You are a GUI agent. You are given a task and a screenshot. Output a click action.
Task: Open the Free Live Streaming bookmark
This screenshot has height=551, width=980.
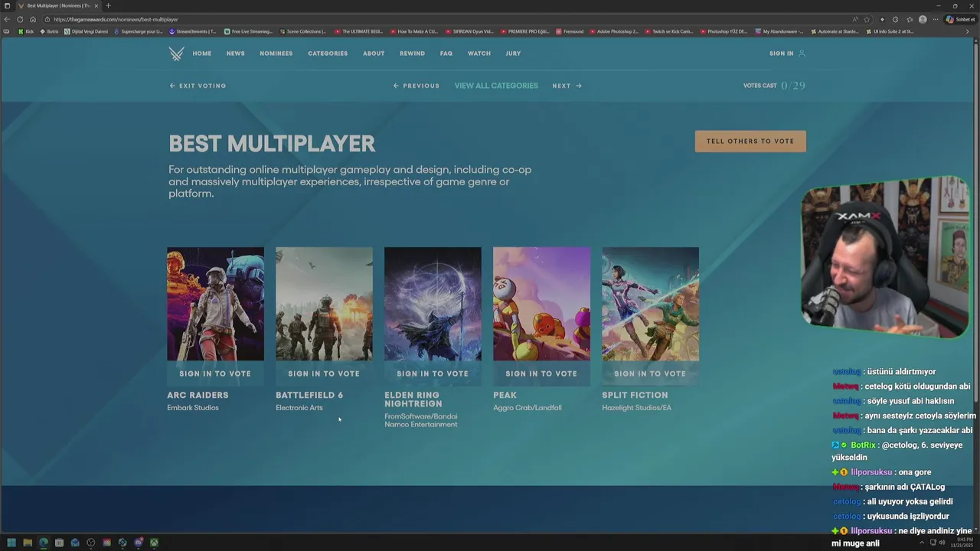tap(248, 31)
